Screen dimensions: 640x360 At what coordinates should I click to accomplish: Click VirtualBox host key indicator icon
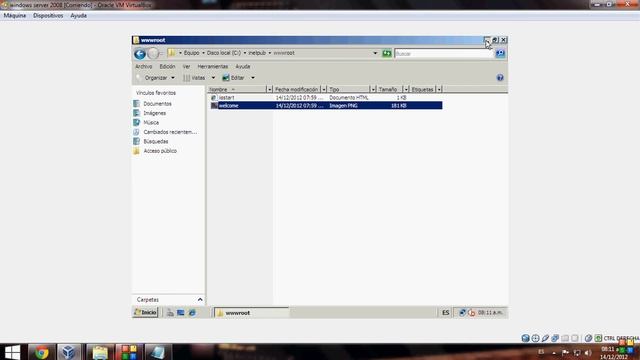(x=598, y=338)
